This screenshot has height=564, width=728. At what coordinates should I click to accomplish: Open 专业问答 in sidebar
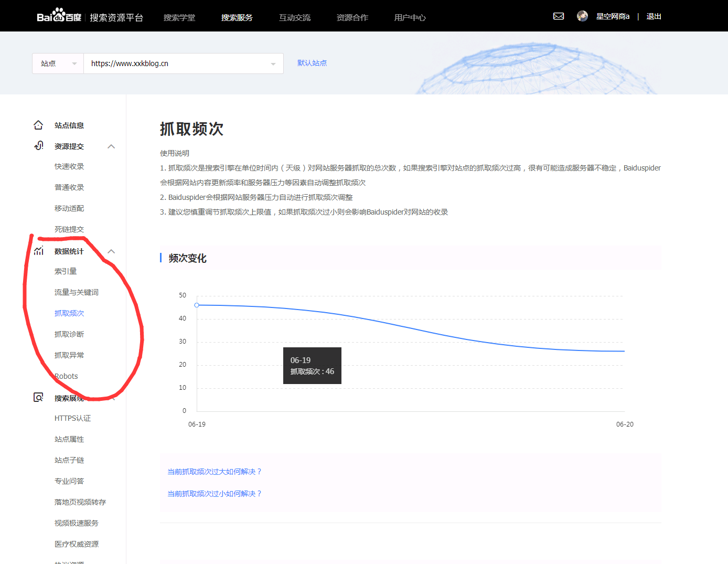click(69, 481)
